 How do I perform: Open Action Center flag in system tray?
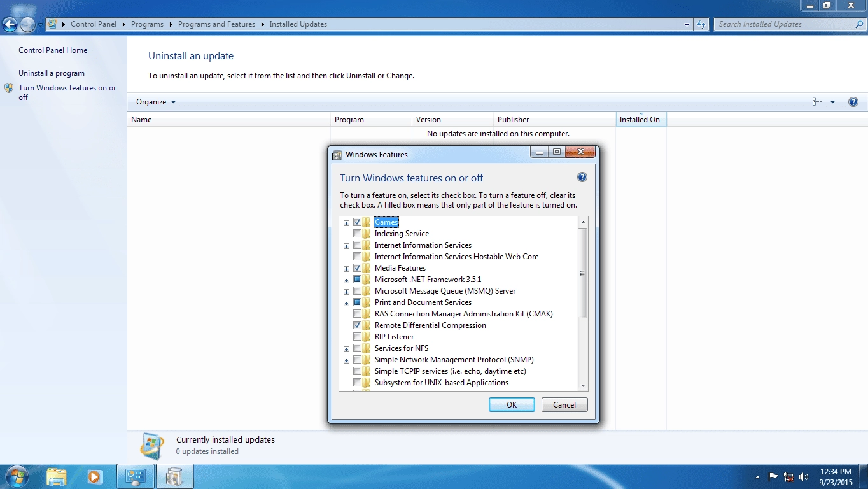[x=773, y=476]
